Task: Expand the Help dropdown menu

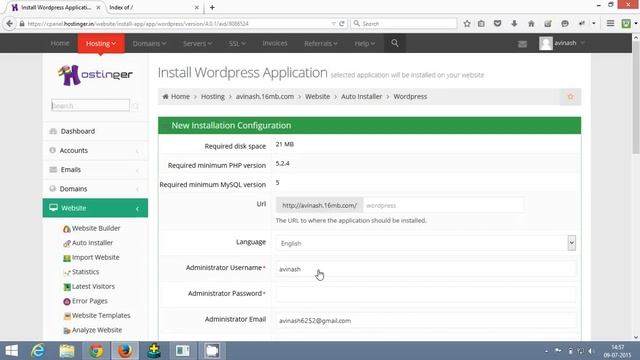Action: 364,43
